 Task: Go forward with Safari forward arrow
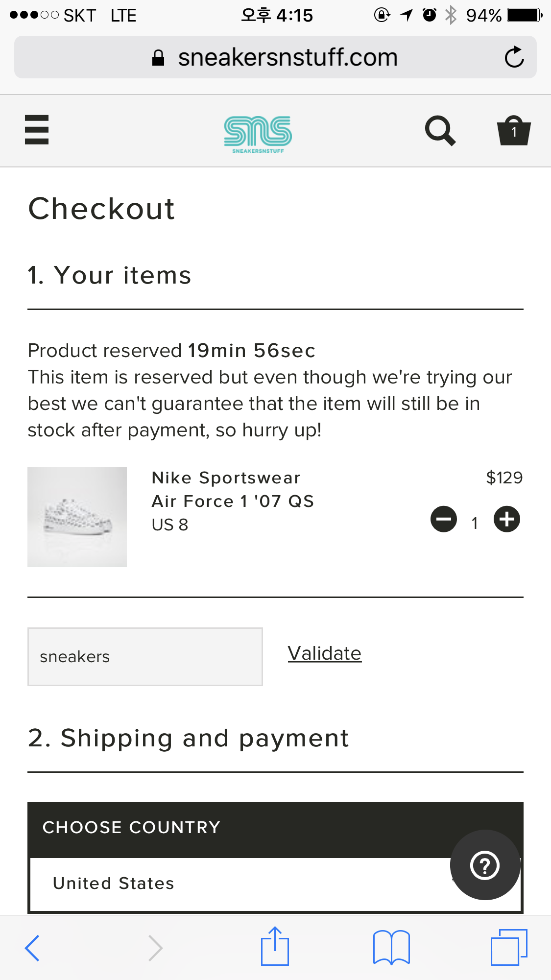point(155,948)
